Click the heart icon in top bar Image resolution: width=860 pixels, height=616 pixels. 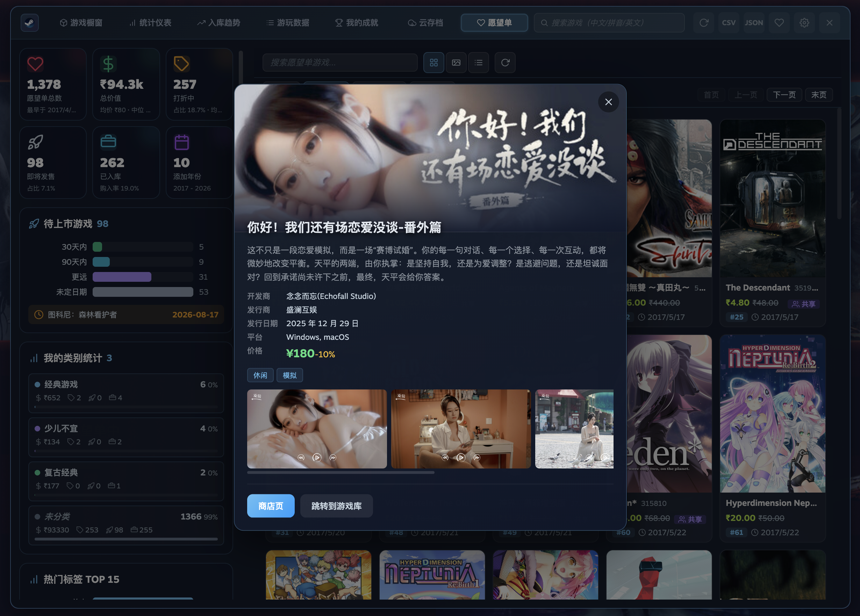click(x=779, y=23)
